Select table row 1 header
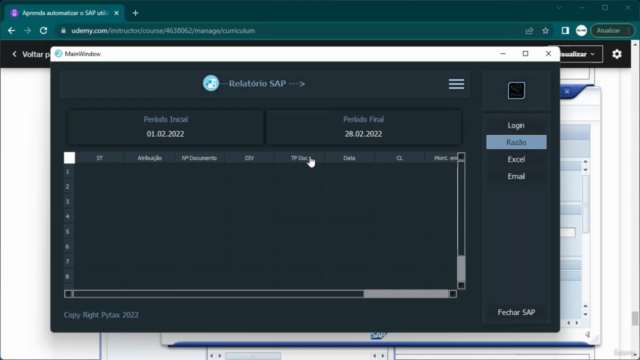The image size is (640, 360). (x=68, y=172)
